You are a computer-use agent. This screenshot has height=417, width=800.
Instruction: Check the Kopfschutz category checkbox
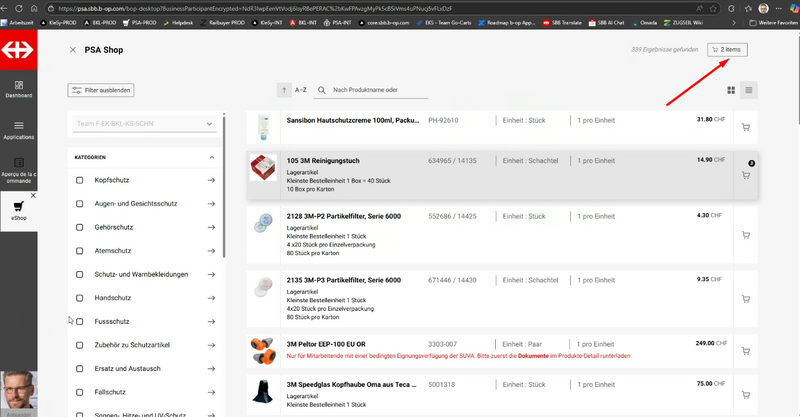[x=80, y=179]
